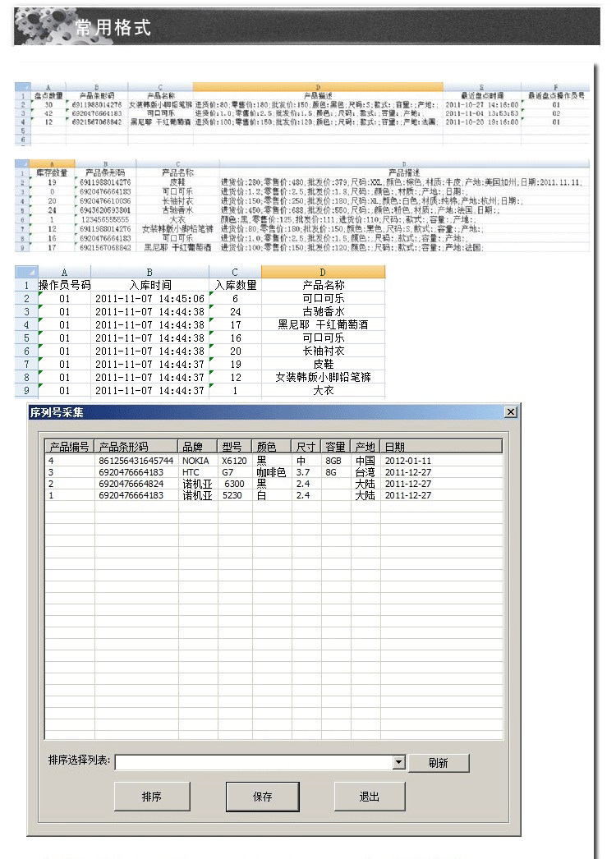
Task: Click the 最近盘点时间 header cell
Action: [x=482, y=95]
